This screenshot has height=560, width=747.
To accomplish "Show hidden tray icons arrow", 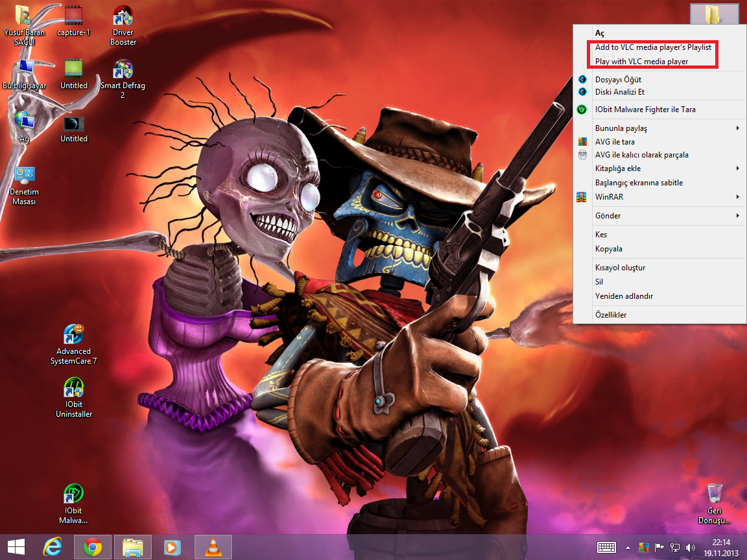I will pyautogui.click(x=628, y=548).
